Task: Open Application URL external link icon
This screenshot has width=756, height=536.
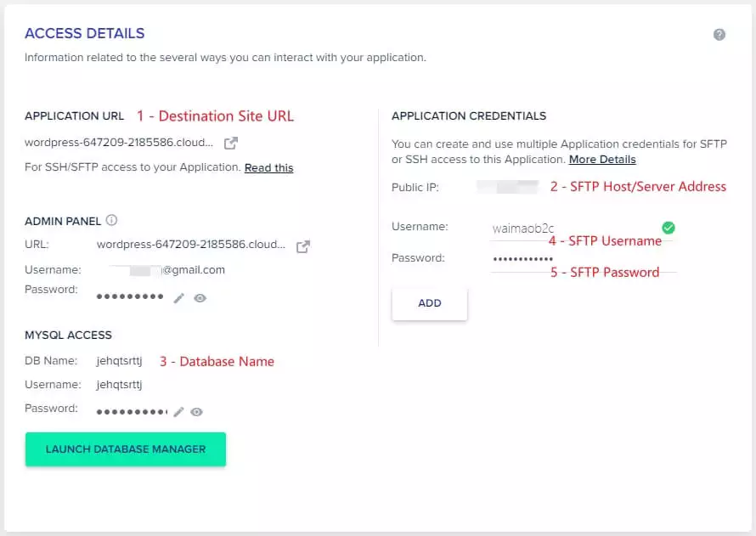Action: (230, 143)
